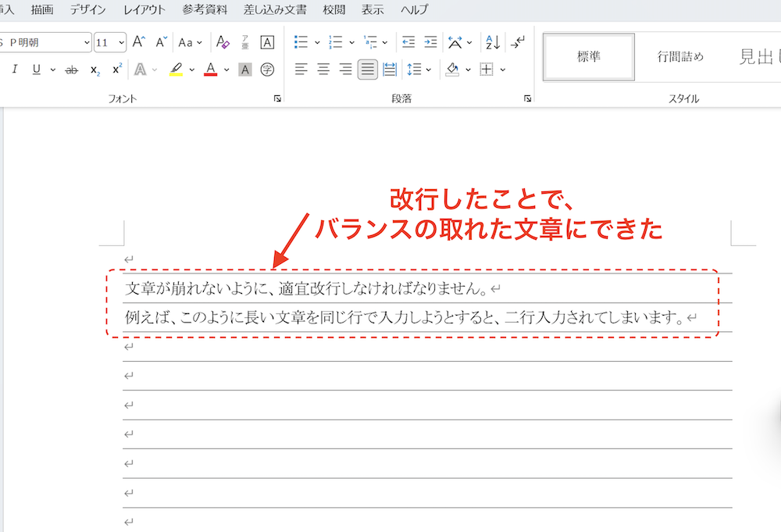The width and height of the screenshot is (781, 532).
Task: Open the enclosed characters tool
Action: pos(267,70)
